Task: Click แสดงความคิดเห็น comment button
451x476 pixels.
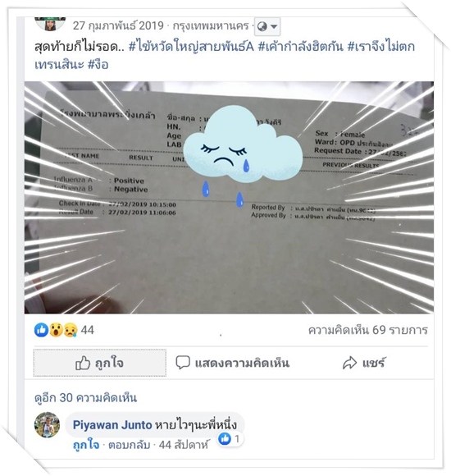Action: pos(233,363)
